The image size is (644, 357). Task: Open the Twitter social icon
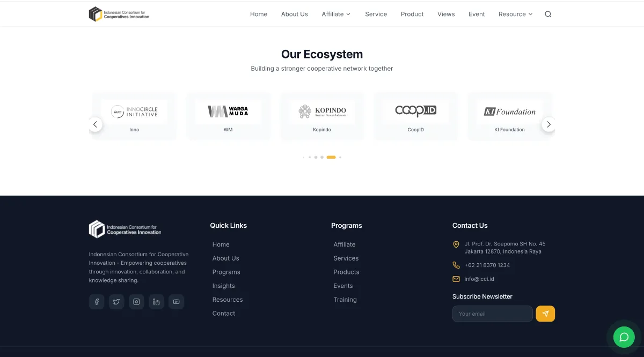pyautogui.click(x=116, y=302)
